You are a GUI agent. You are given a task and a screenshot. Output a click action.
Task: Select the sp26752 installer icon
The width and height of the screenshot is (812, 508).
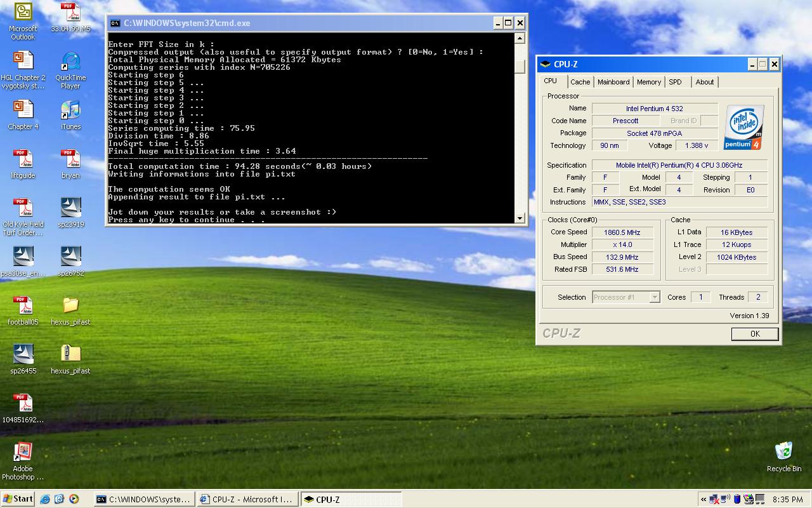70,262
